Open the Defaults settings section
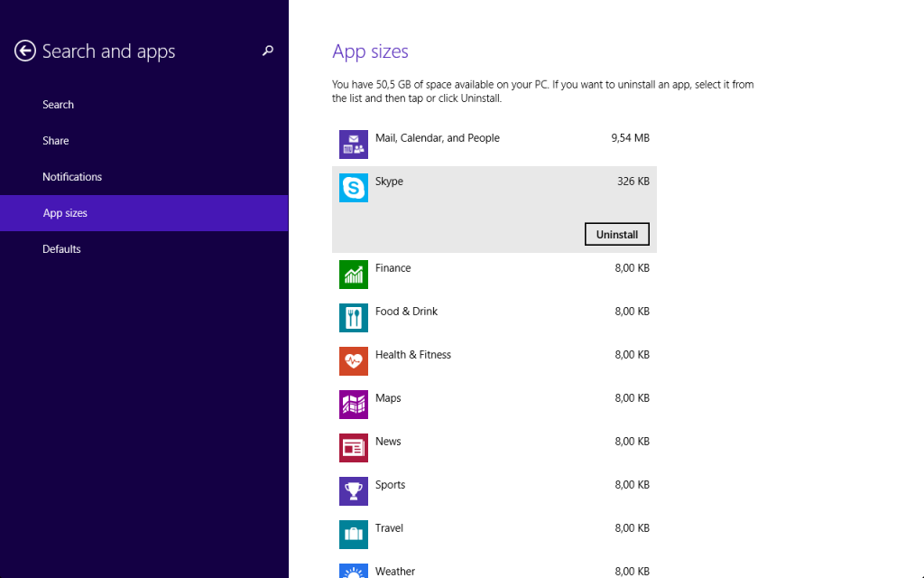This screenshot has width=924, height=578. [143, 249]
